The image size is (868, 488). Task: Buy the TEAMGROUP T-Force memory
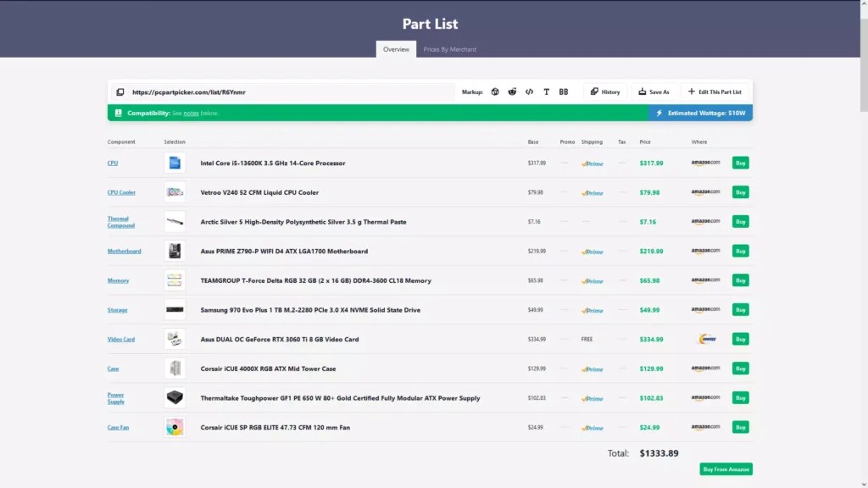click(x=740, y=280)
